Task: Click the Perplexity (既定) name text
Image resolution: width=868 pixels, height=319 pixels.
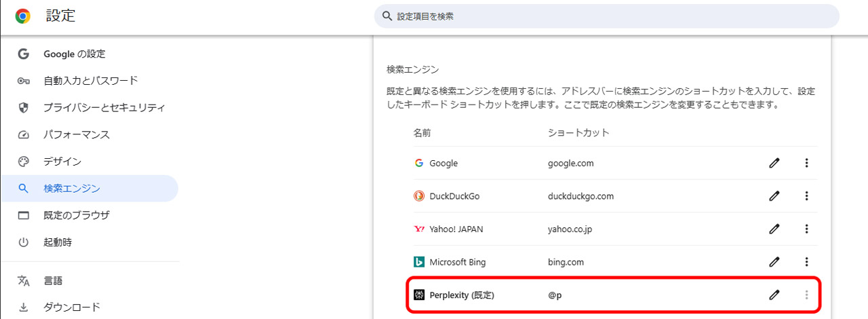Action: (462, 295)
